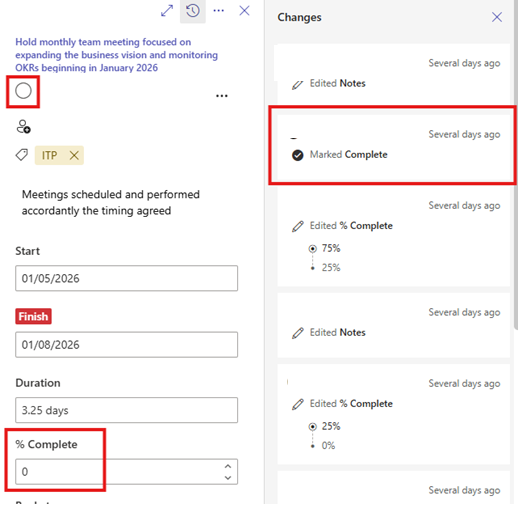Open the top task pane more-options ellipsis
This screenshot has width=518, height=507.
click(x=219, y=11)
